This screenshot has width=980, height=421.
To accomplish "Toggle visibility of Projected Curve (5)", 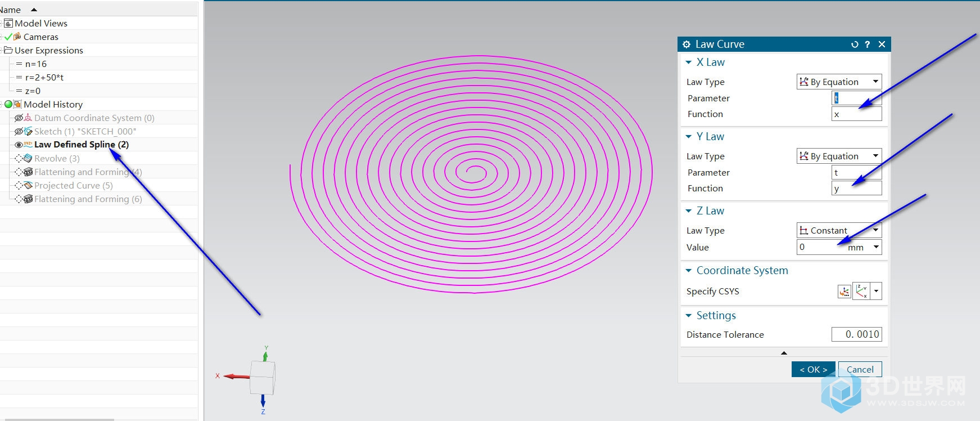I will pyautogui.click(x=19, y=185).
